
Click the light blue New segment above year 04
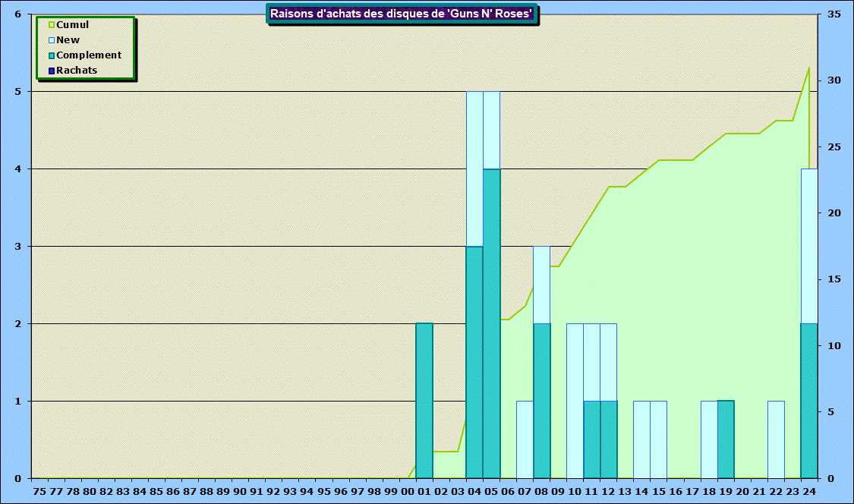click(x=474, y=169)
